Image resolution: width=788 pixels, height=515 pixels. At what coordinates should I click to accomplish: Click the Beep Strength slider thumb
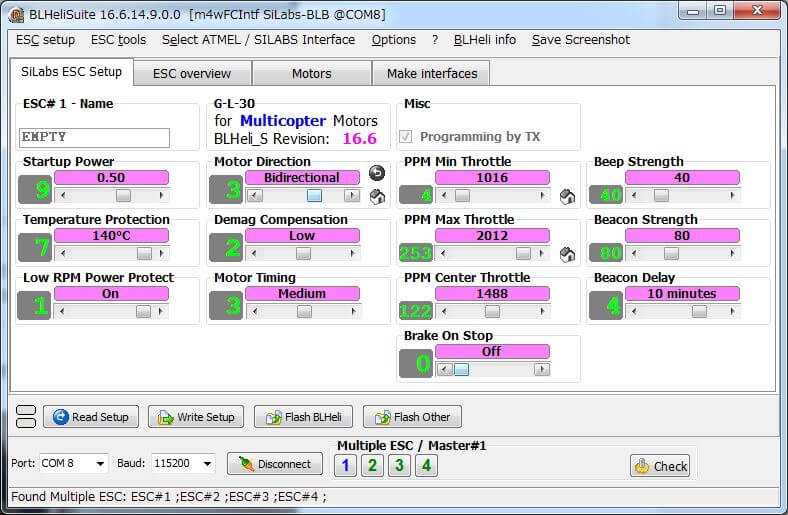(x=661, y=195)
